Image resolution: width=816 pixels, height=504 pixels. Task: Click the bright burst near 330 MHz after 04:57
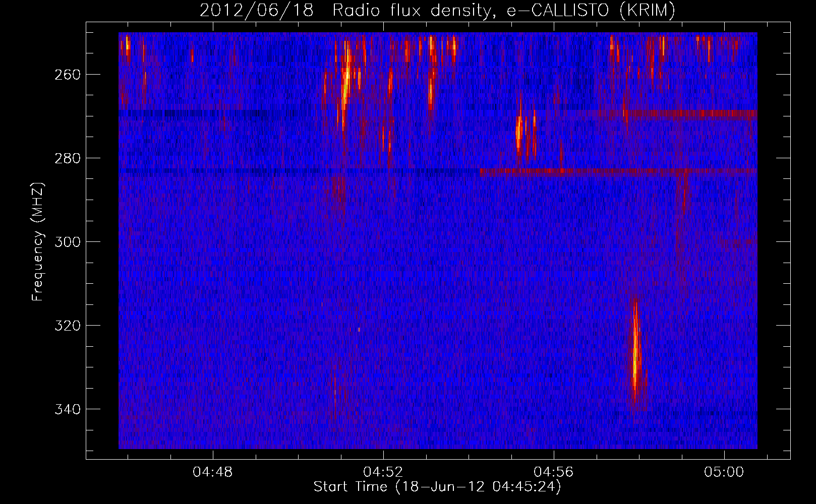(x=635, y=353)
